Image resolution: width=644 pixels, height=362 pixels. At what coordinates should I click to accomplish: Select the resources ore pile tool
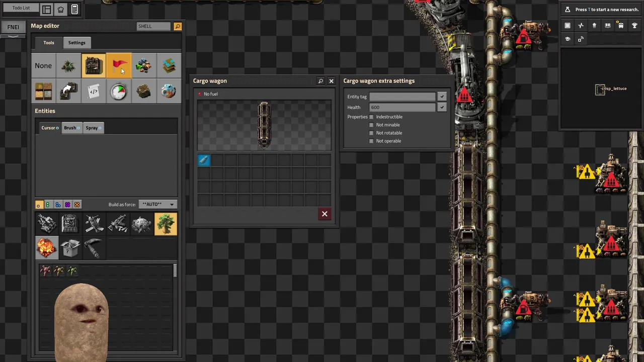coord(144,66)
